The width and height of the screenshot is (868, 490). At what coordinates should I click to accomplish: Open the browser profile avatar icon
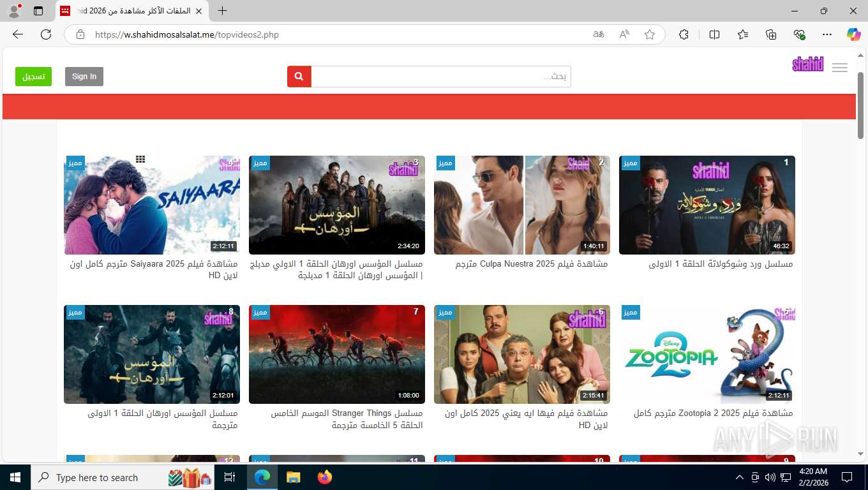14,11
